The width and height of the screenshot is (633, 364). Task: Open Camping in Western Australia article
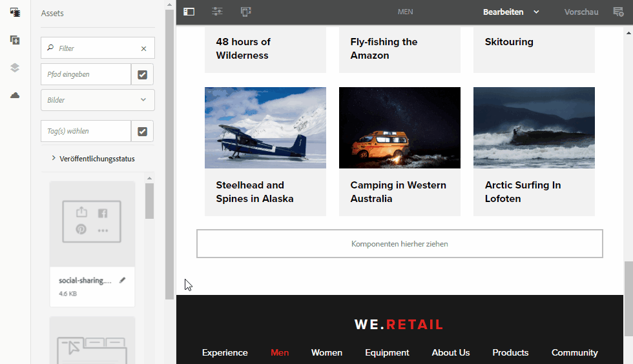(398, 192)
